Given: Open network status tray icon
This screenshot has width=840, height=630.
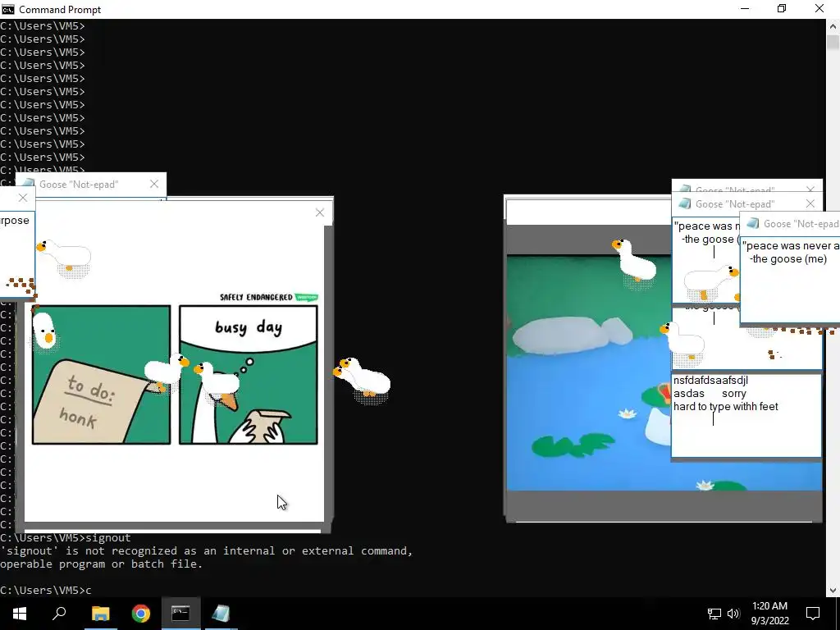Looking at the screenshot, I should (x=714, y=614).
